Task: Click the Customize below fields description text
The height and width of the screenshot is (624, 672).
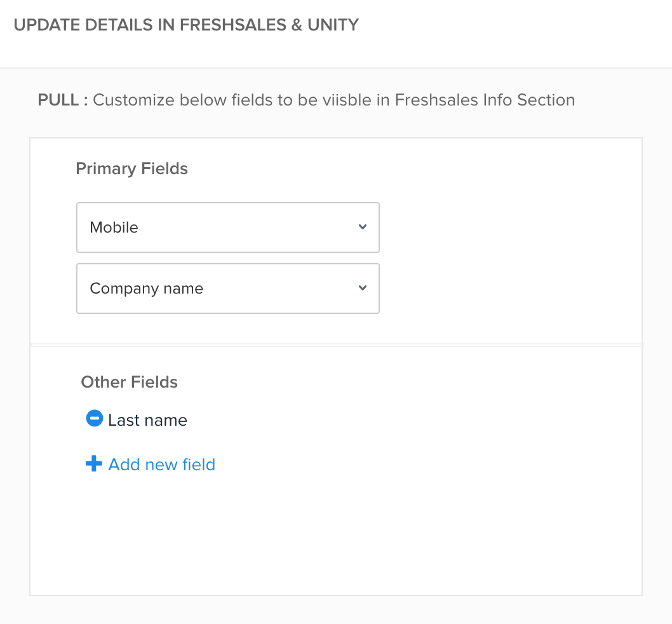Action: click(x=241, y=100)
